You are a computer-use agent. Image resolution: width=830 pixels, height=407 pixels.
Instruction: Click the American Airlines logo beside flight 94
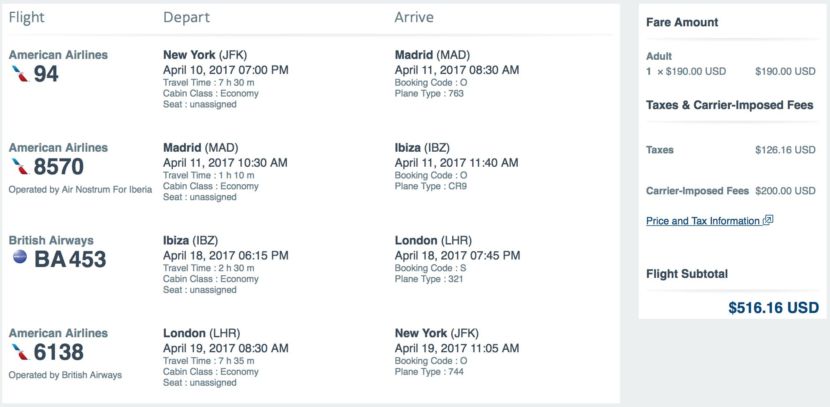click(x=20, y=74)
